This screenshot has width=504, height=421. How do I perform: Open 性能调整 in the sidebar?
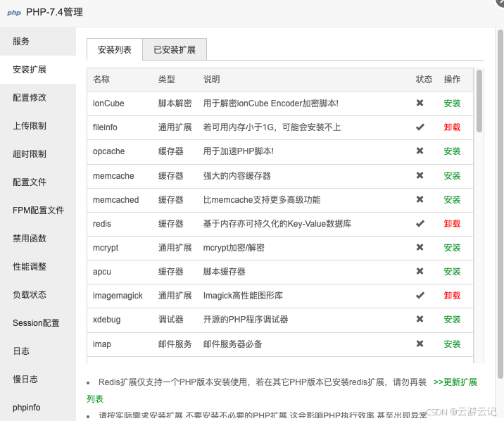(x=38, y=266)
